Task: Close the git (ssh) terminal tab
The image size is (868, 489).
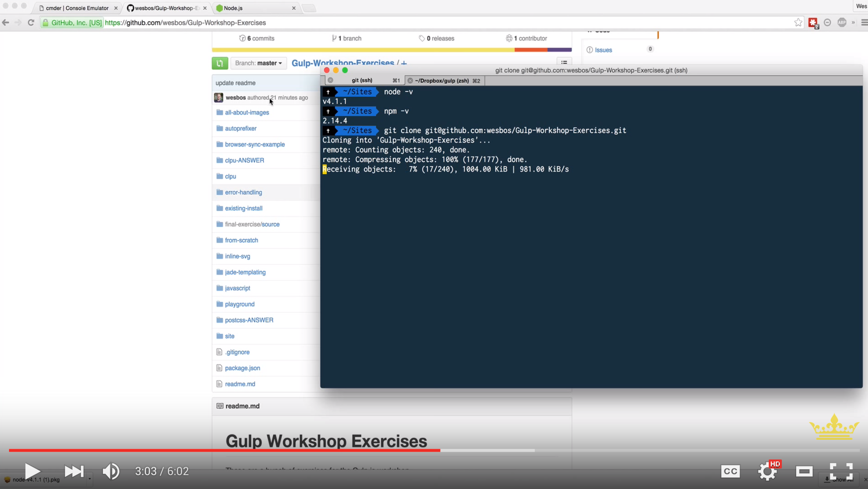Action: coord(330,80)
